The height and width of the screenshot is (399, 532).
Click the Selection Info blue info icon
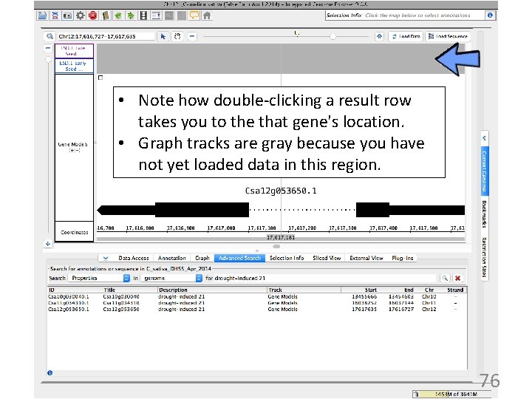490,16
